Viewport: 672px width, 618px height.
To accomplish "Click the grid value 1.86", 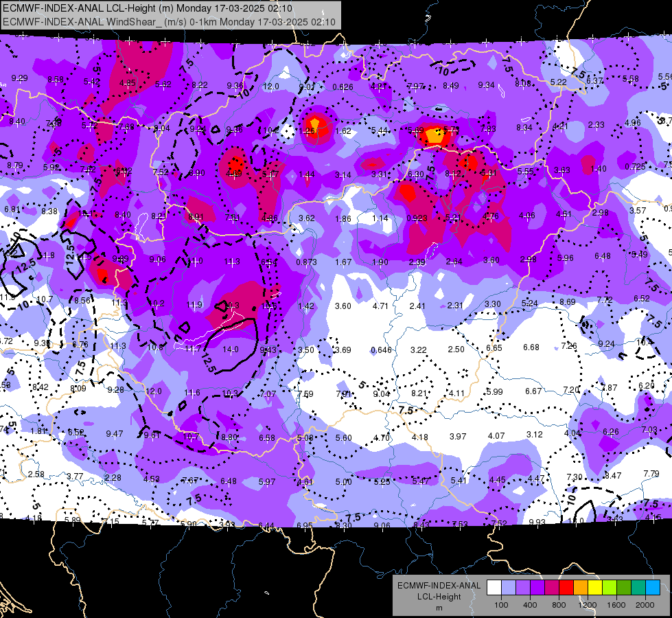I will [343, 219].
